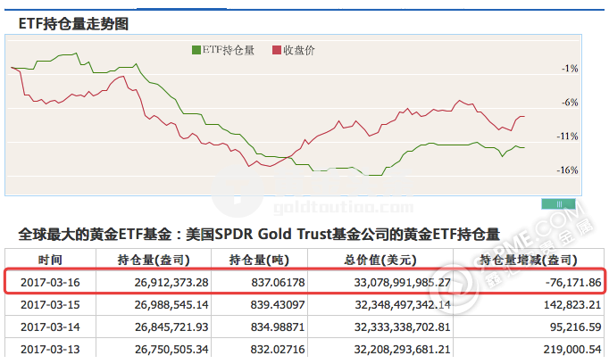The height and width of the screenshot is (364, 609).
Task: Click the value 26,912,373.28
Action: [171, 282]
